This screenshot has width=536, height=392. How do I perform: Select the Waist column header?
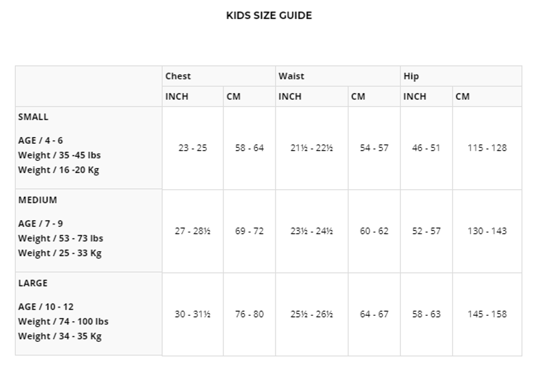(x=291, y=76)
